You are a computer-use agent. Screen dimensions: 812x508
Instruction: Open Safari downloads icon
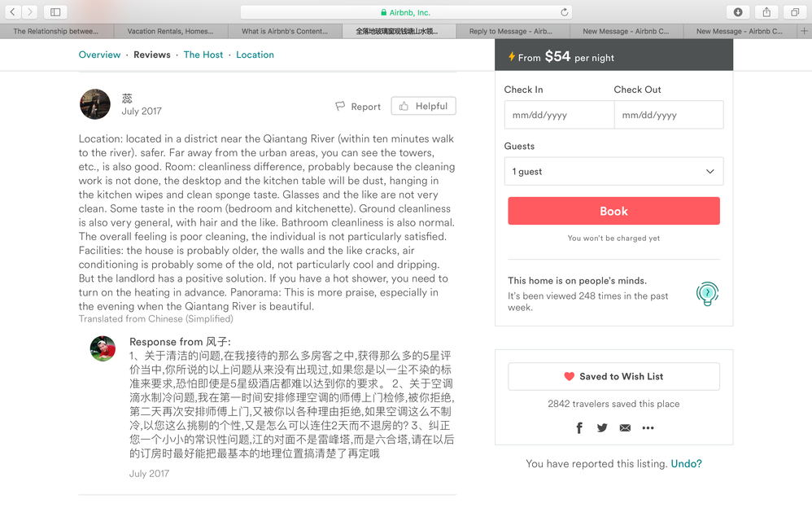point(738,12)
